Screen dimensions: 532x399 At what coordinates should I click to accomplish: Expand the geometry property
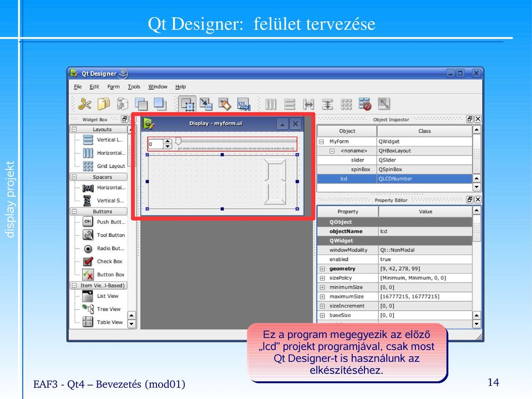(322, 269)
